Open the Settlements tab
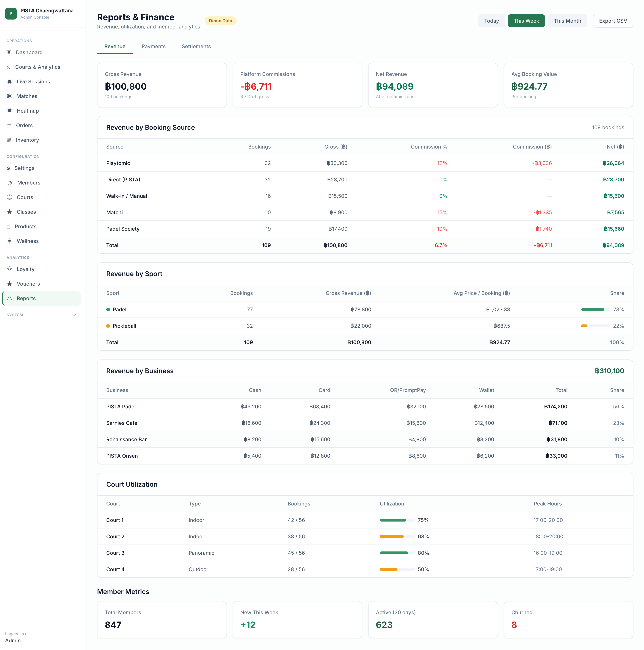Viewport: 644px width, 650px height. pos(196,46)
